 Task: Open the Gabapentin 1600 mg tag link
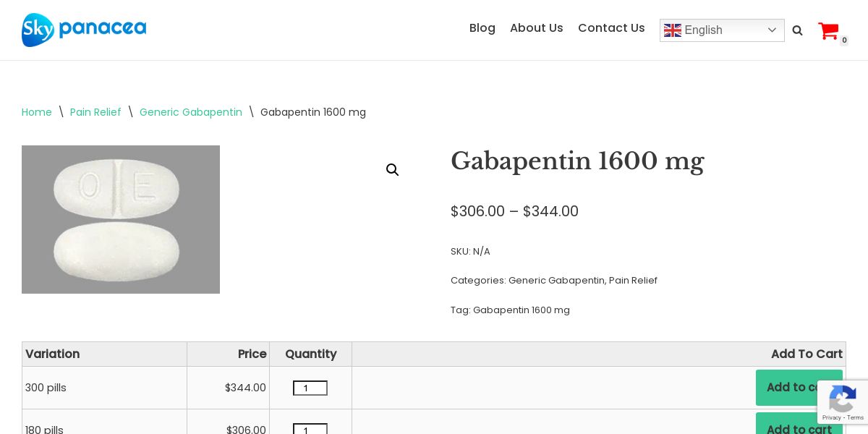pyautogui.click(x=522, y=310)
